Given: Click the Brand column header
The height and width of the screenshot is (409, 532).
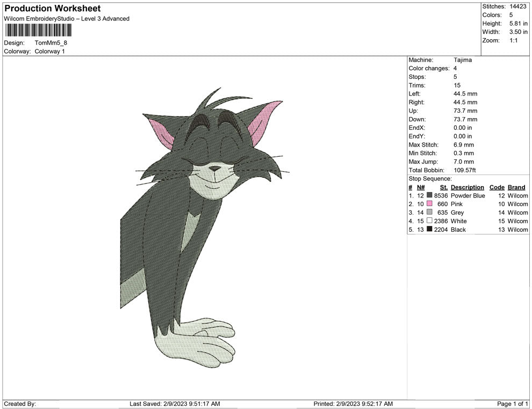Looking at the screenshot, I should pos(516,187).
